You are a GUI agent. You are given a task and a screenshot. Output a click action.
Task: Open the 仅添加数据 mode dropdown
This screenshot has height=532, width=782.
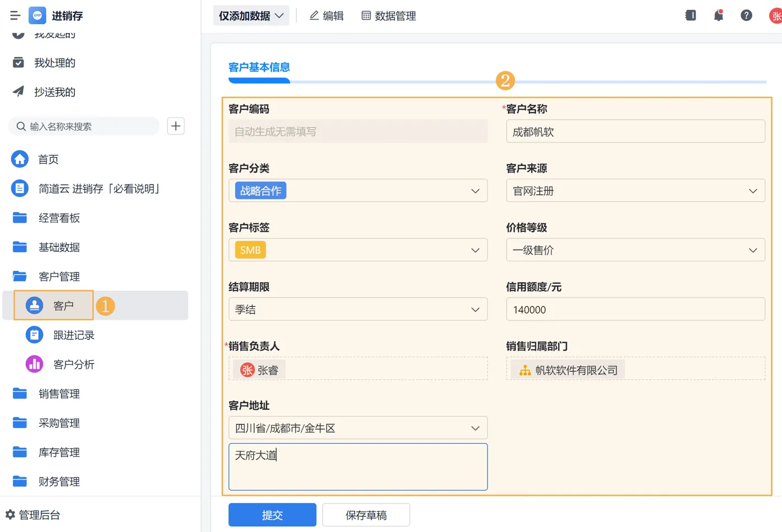point(251,16)
